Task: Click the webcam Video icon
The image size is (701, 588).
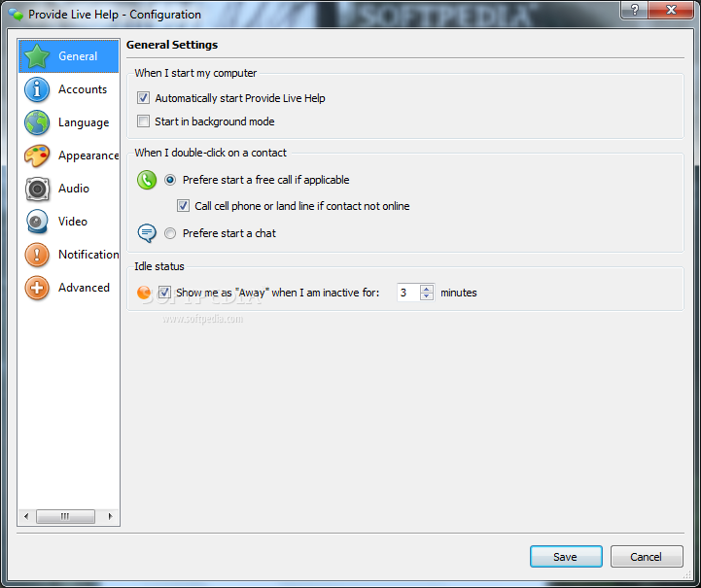Action: pos(37,222)
